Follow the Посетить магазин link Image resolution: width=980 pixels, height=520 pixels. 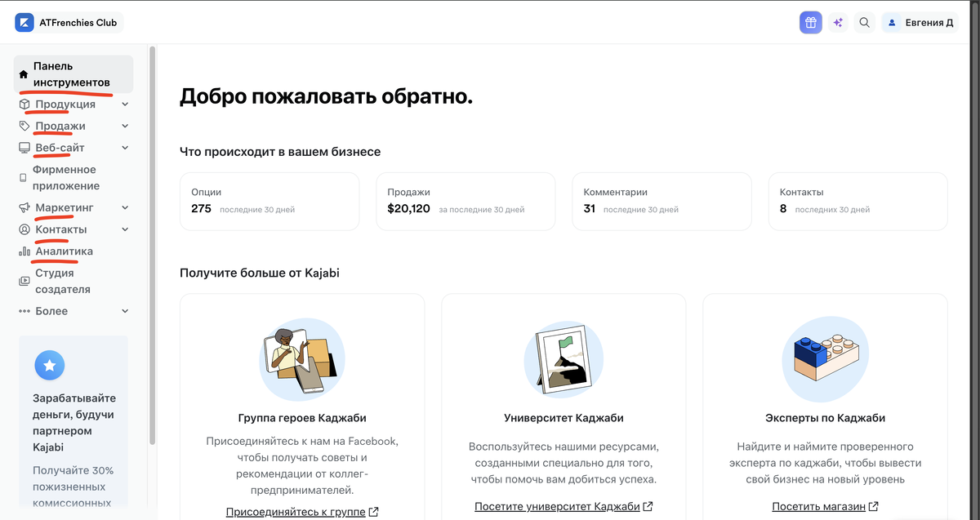(x=819, y=506)
